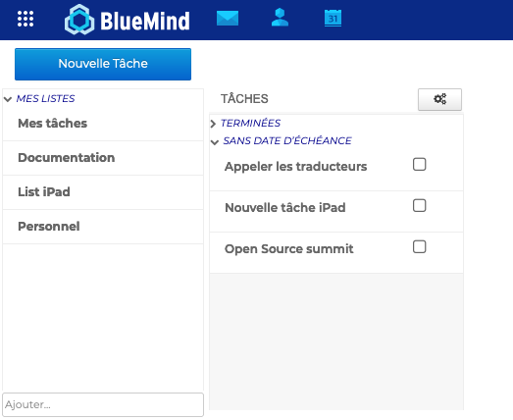This screenshot has width=513, height=420.
Task: Open the Personnel list
Action: tap(103, 227)
